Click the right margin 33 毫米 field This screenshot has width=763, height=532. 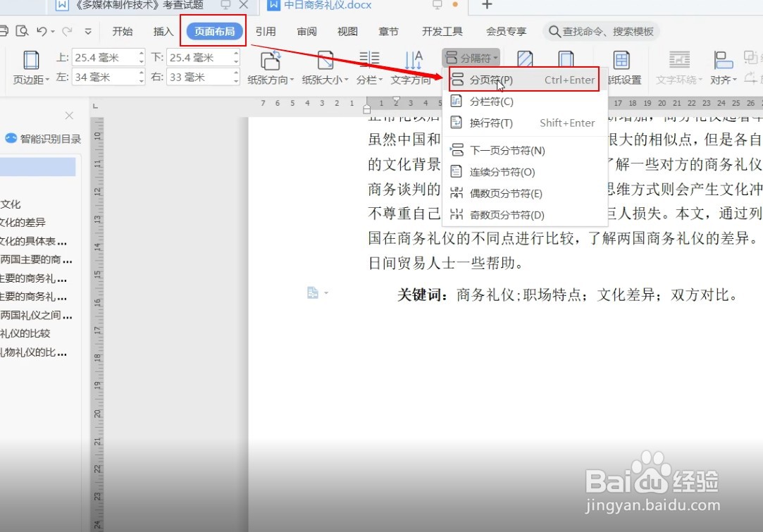coord(199,77)
